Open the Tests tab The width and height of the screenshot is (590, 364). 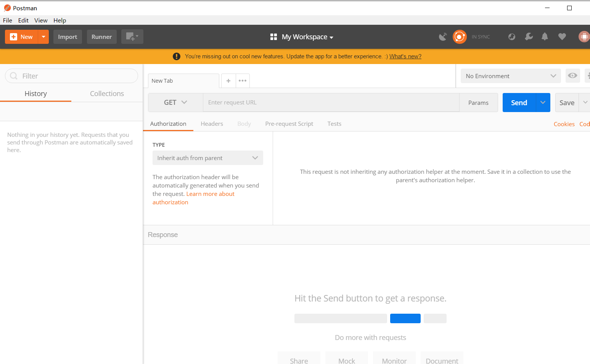coord(334,124)
